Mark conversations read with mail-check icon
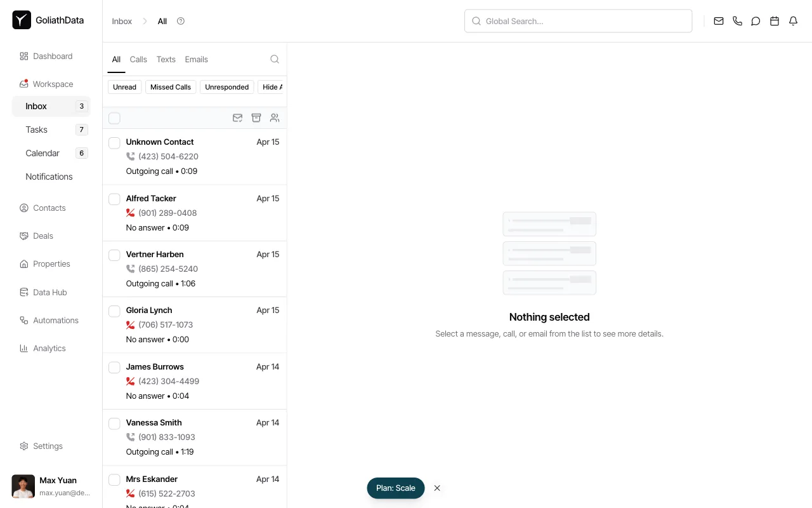The height and width of the screenshot is (508, 812). (x=237, y=117)
